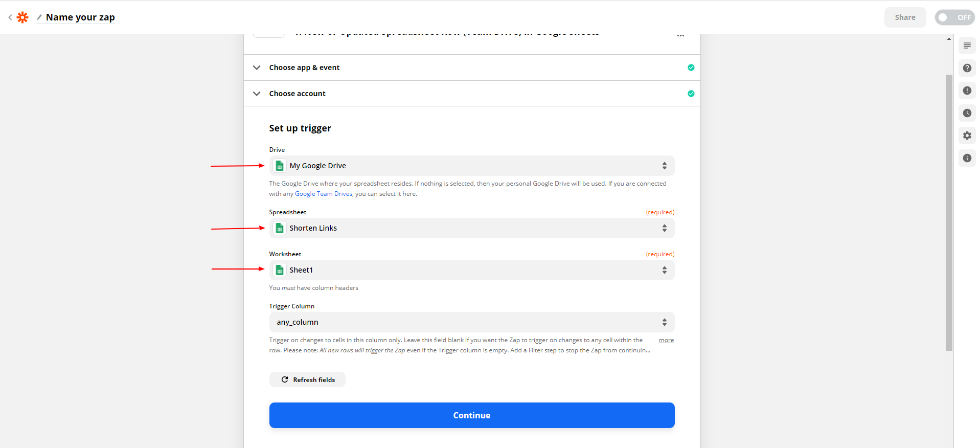980x448 pixels.
Task: Open the history clock icon
Action: click(967, 113)
